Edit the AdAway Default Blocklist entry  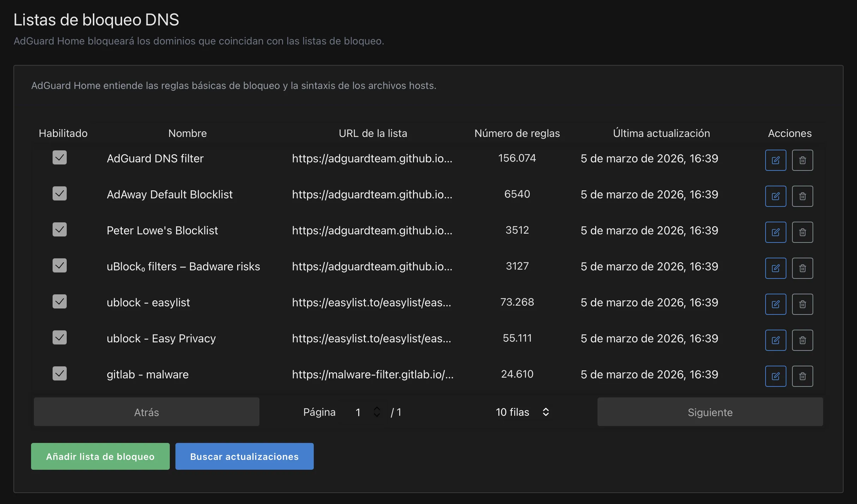click(x=775, y=196)
